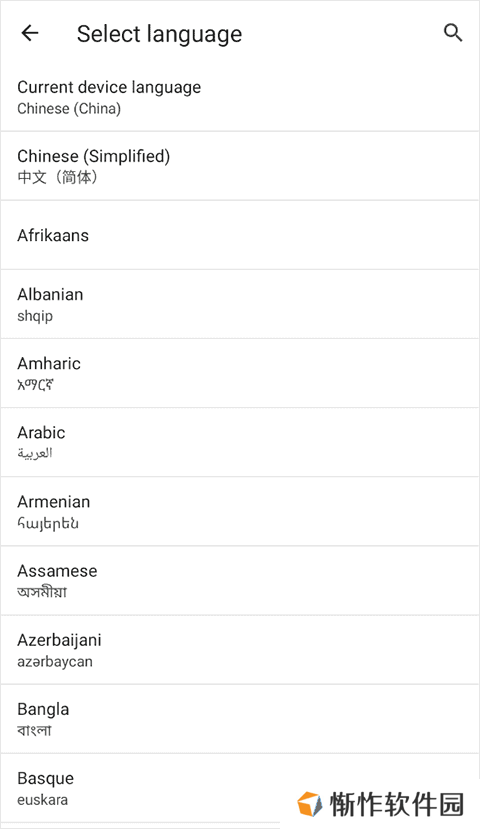Click the Select language title text
This screenshot has height=829, width=480.
click(159, 34)
